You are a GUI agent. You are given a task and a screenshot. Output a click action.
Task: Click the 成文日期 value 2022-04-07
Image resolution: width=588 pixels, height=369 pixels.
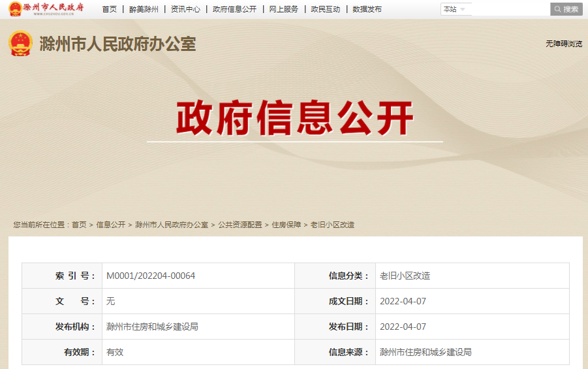[403, 301]
